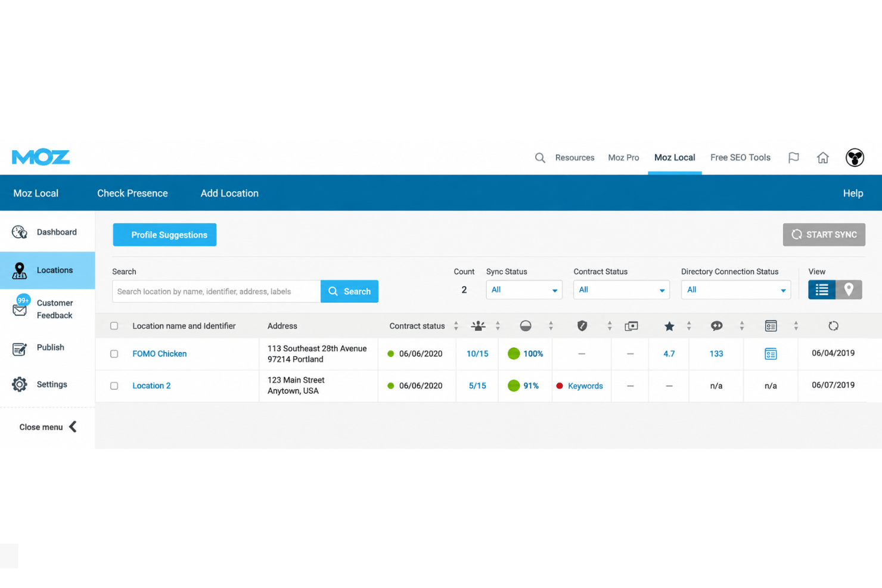882x588 pixels.
Task: Open Resources in top navigation
Action: pyautogui.click(x=574, y=158)
